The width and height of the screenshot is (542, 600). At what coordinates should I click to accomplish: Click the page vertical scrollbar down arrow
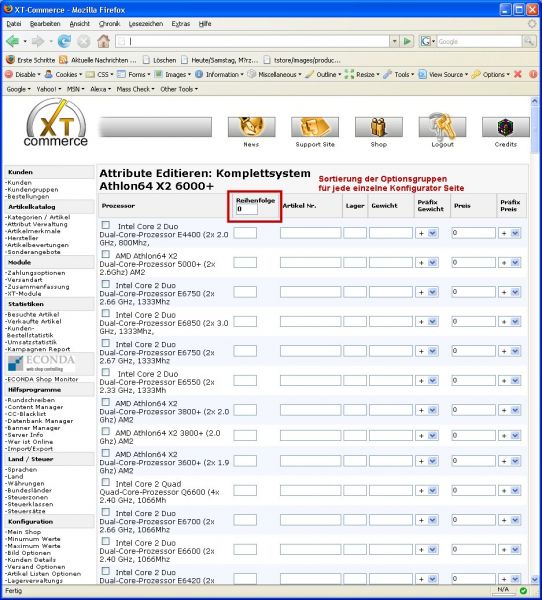[x=534, y=579]
